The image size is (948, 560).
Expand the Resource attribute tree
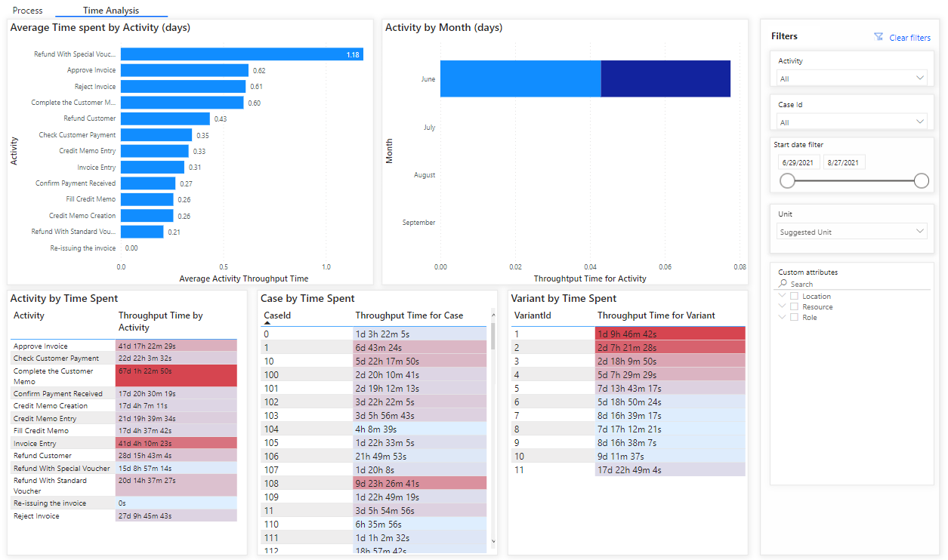tap(781, 306)
